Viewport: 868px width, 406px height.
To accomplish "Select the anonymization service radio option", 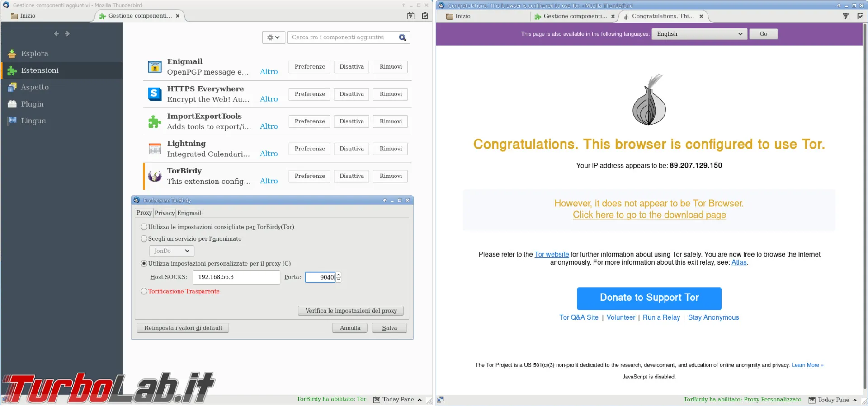I will (144, 239).
